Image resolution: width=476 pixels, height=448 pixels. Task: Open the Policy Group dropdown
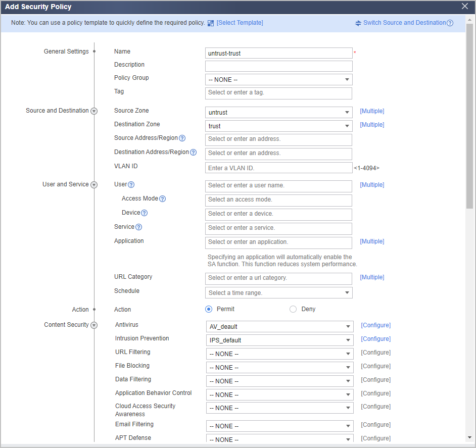(x=279, y=79)
